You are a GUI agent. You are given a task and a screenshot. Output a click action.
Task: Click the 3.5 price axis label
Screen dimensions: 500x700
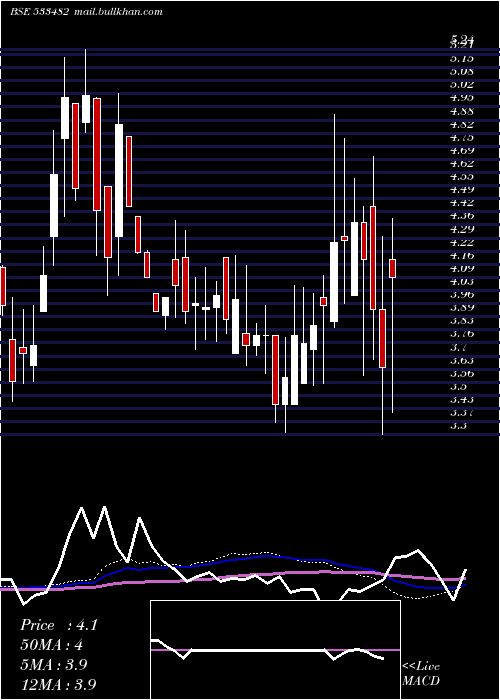(x=458, y=387)
